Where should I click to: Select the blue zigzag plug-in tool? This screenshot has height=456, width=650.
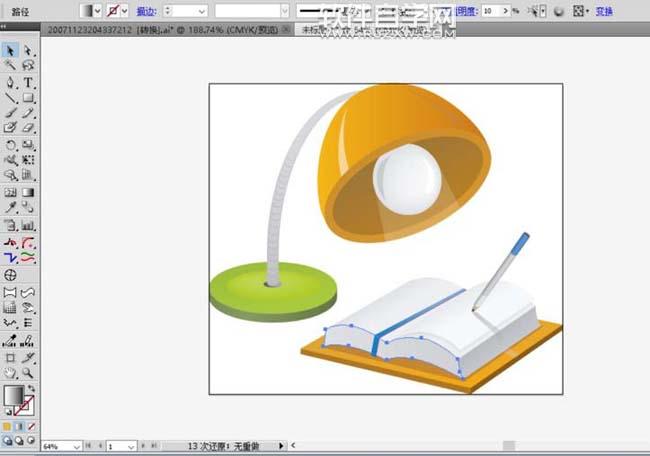[x=10, y=258]
